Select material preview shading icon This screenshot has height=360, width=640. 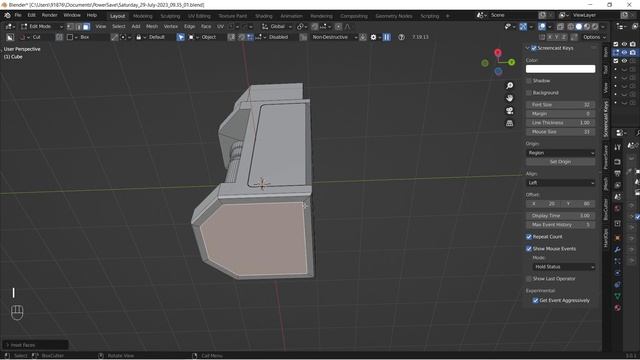coord(587,27)
